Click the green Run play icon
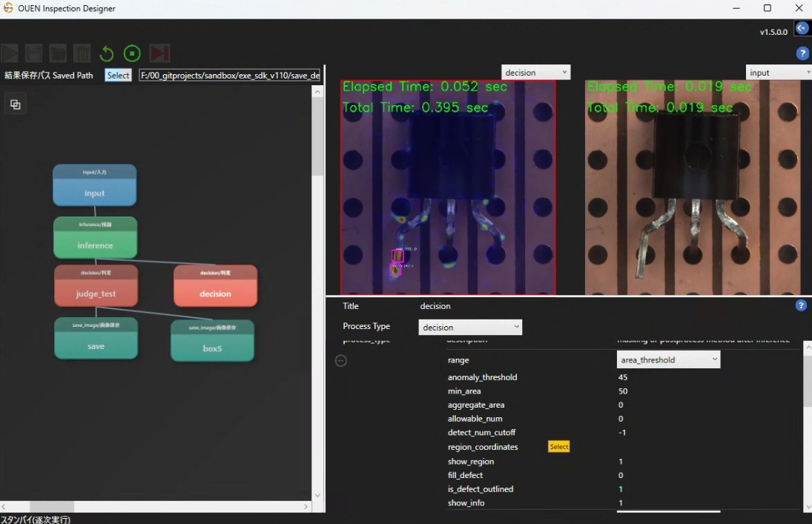Image resolution: width=812 pixels, height=524 pixels. point(10,53)
